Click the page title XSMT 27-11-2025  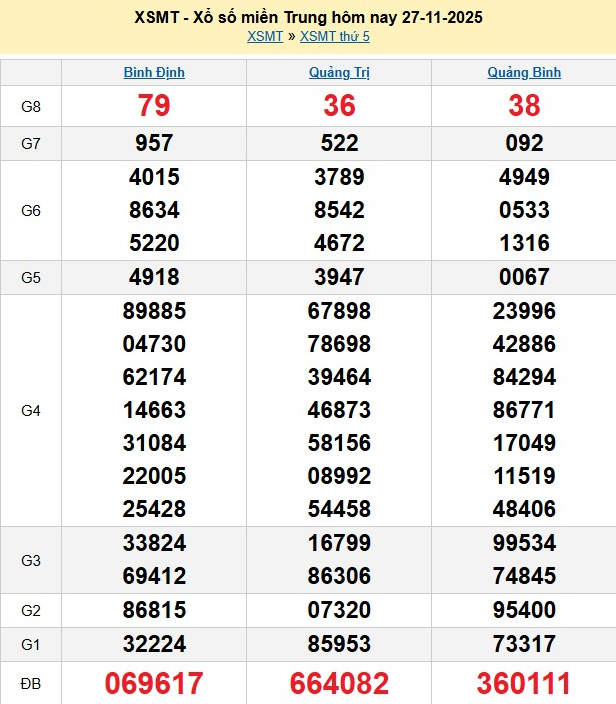click(308, 18)
